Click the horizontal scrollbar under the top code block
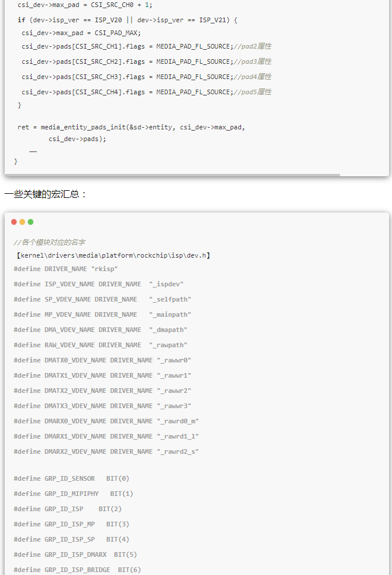The height and width of the screenshot is (575, 392). click(173, 174)
